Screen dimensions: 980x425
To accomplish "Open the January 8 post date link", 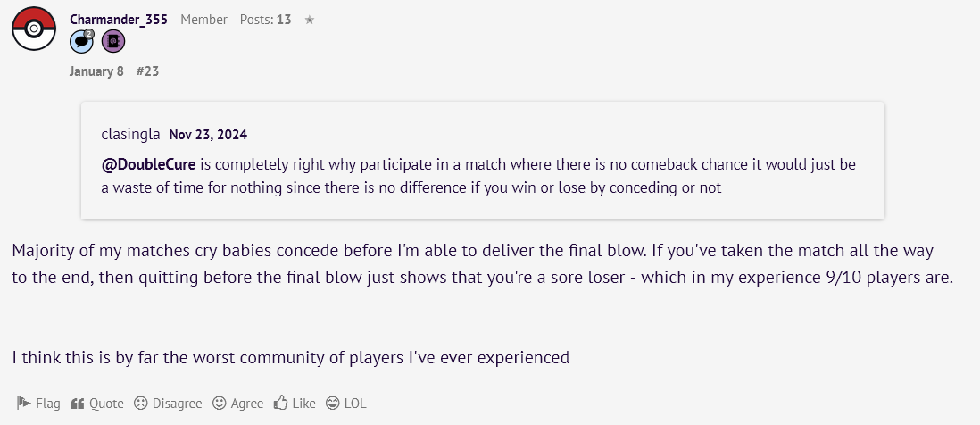I will 96,71.
